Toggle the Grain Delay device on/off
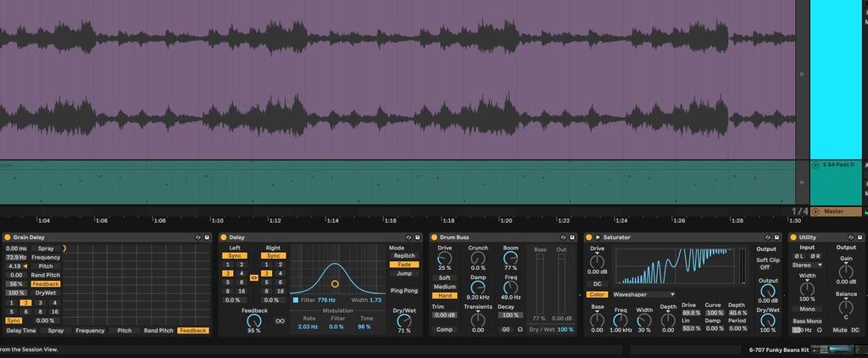868x358 pixels. [7, 238]
